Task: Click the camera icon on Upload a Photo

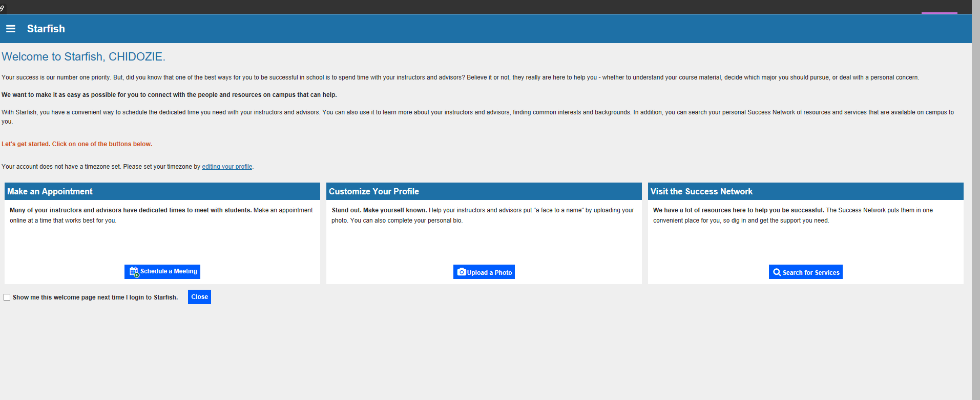Action: (462, 272)
